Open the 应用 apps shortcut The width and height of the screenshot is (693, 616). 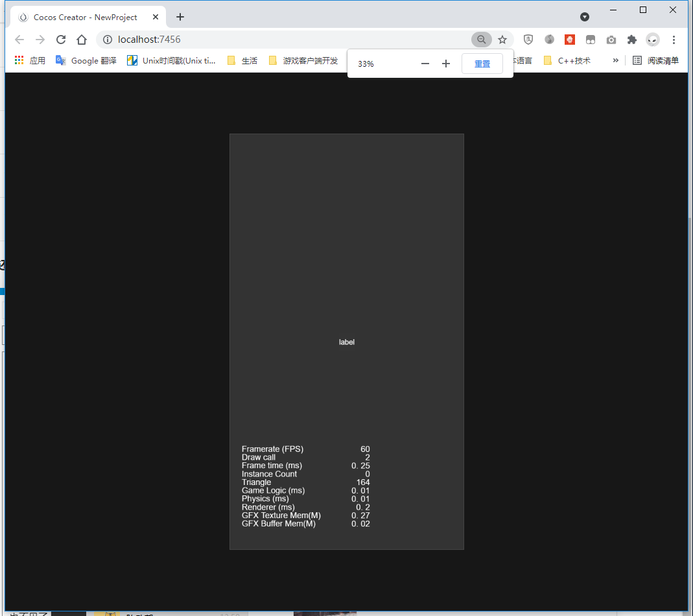[x=30, y=60]
